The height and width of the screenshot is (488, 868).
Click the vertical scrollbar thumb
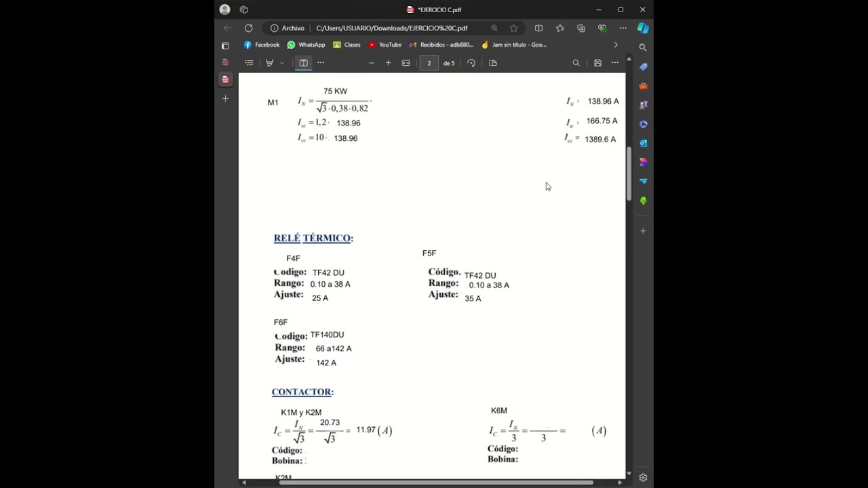tap(629, 174)
